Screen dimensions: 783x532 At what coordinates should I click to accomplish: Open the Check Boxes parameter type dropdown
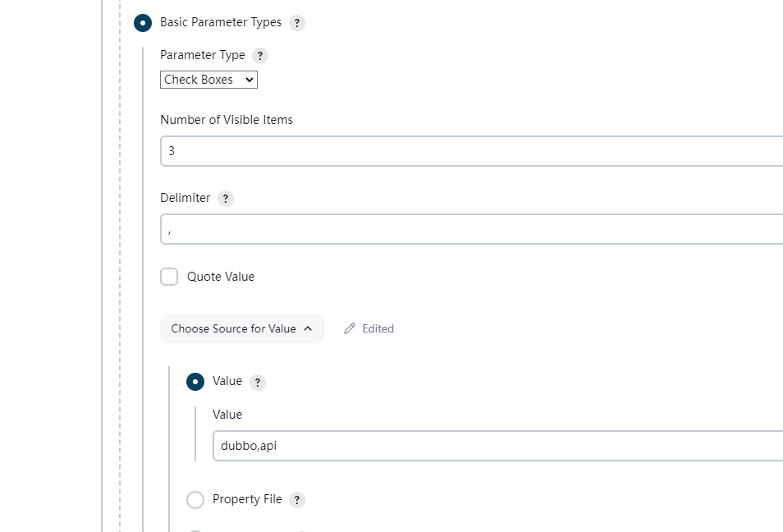tap(208, 80)
